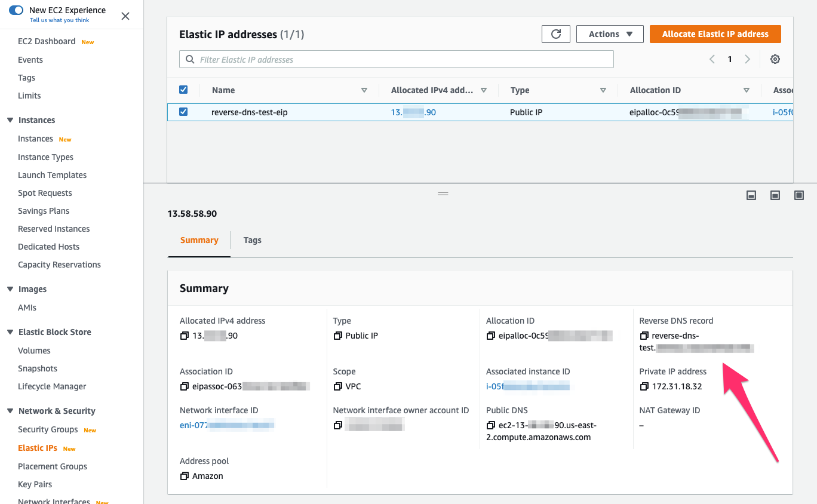Open table preferences gear icon
The width and height of the screenshot is (817, 504).
[775, 59]
